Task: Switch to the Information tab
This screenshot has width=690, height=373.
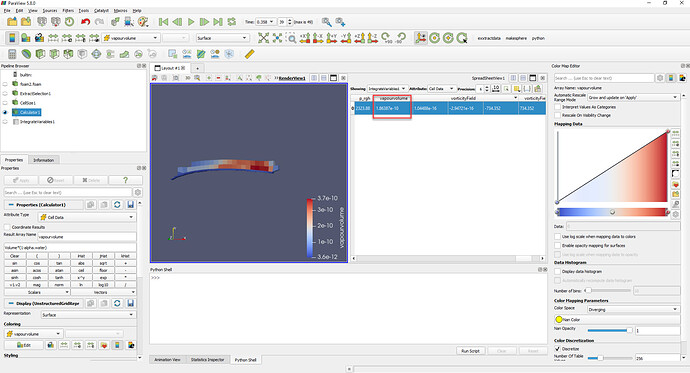Action: [x=44, y=160]
